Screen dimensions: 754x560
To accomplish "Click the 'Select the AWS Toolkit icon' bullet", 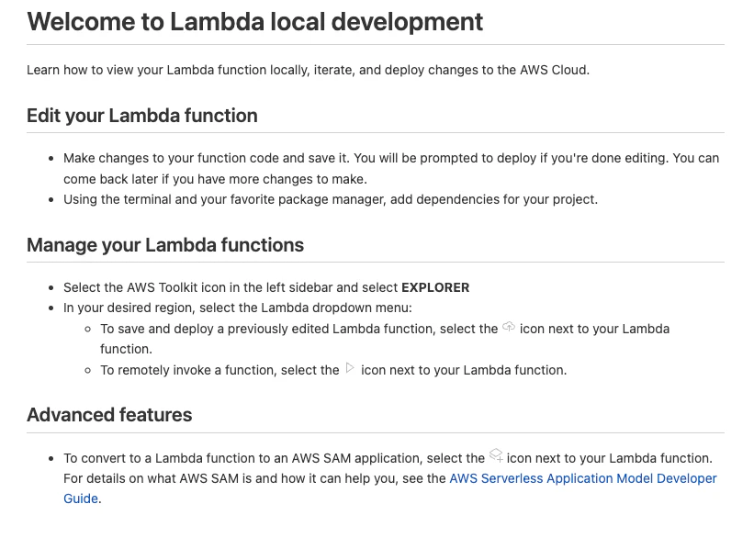I will (x=266, y=287).
